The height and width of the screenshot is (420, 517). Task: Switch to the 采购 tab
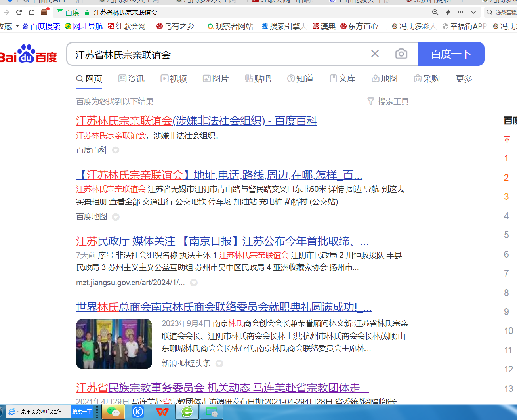pyautogui.click(x=427, y=79)
